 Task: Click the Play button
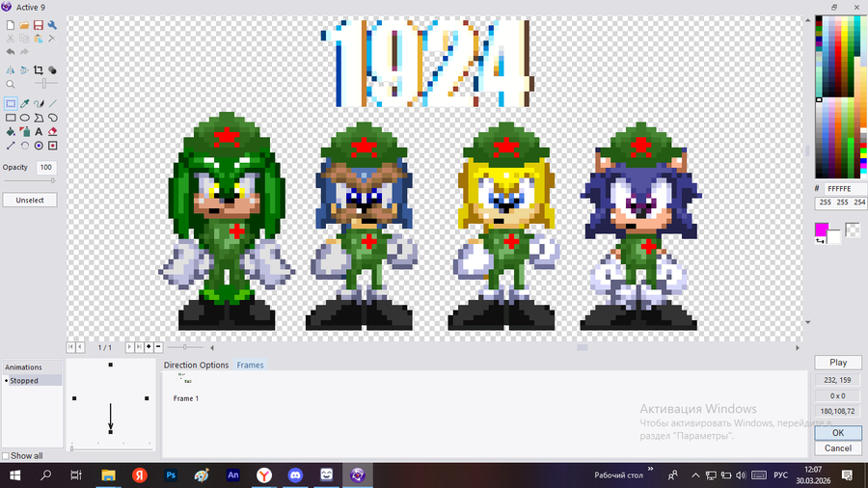(837, 363)
